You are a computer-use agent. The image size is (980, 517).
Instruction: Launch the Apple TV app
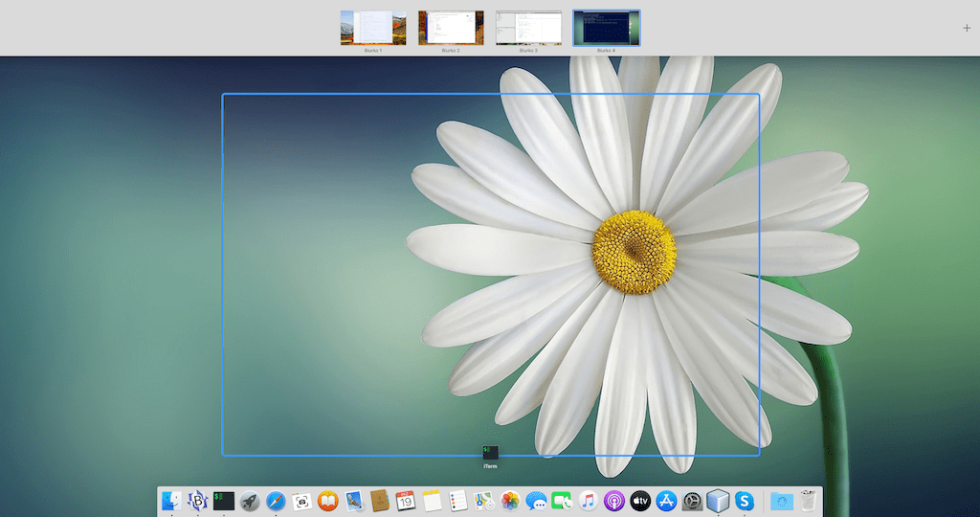coord(640,501)
